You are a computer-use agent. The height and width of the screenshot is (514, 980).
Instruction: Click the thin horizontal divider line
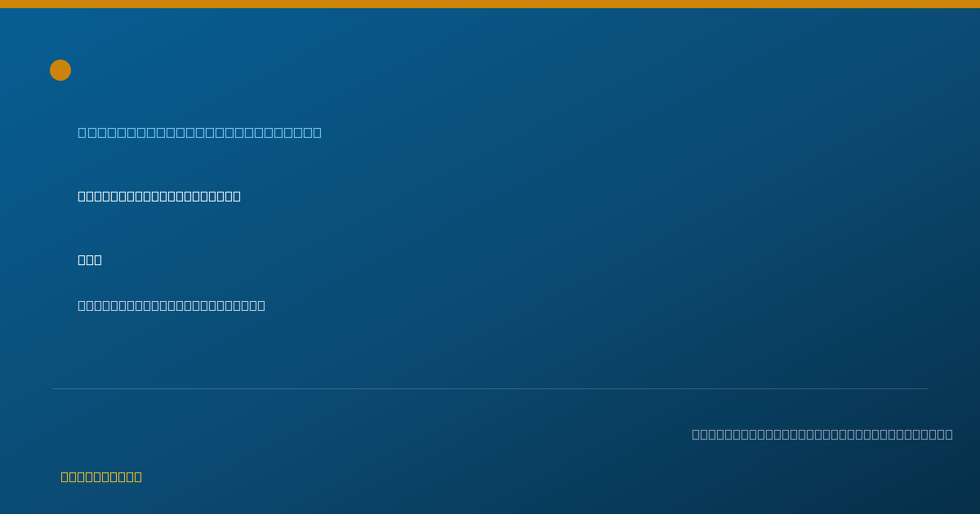point(490,388)
